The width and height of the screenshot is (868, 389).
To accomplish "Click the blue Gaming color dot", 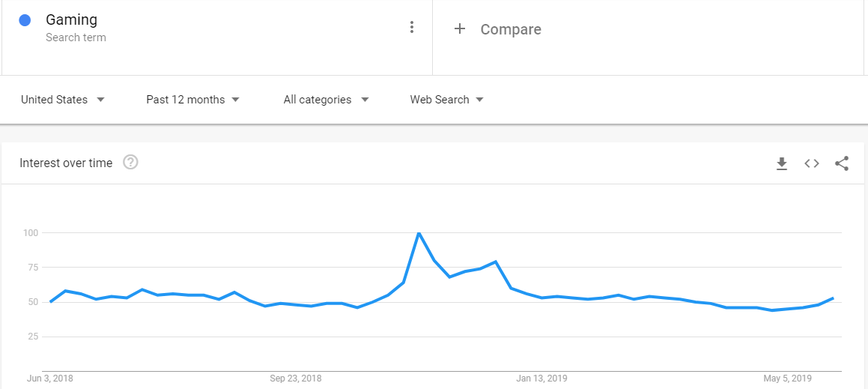I will point(25,20).
